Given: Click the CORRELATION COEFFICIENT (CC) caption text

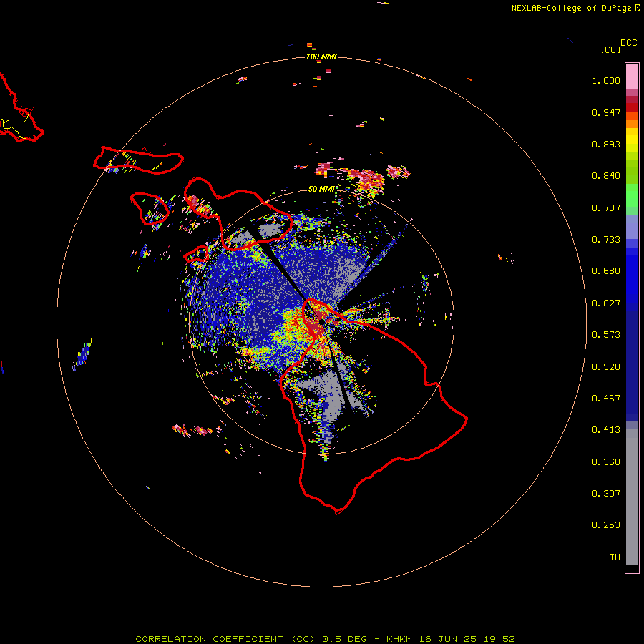Looking at the screenshot, I should pos(225,639).
